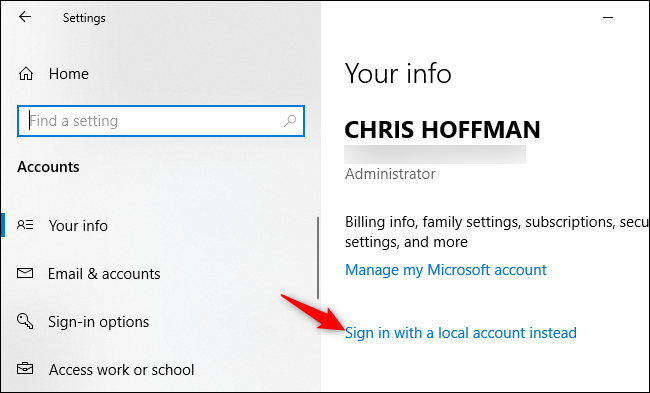Click Sign in with a local account instead
This screenshot has width=650, height=393.
coord(461,333)
